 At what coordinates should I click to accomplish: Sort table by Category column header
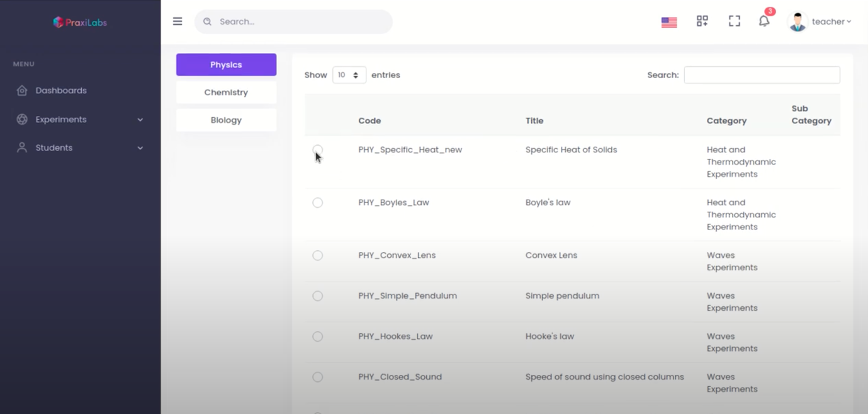pos(726,120)
